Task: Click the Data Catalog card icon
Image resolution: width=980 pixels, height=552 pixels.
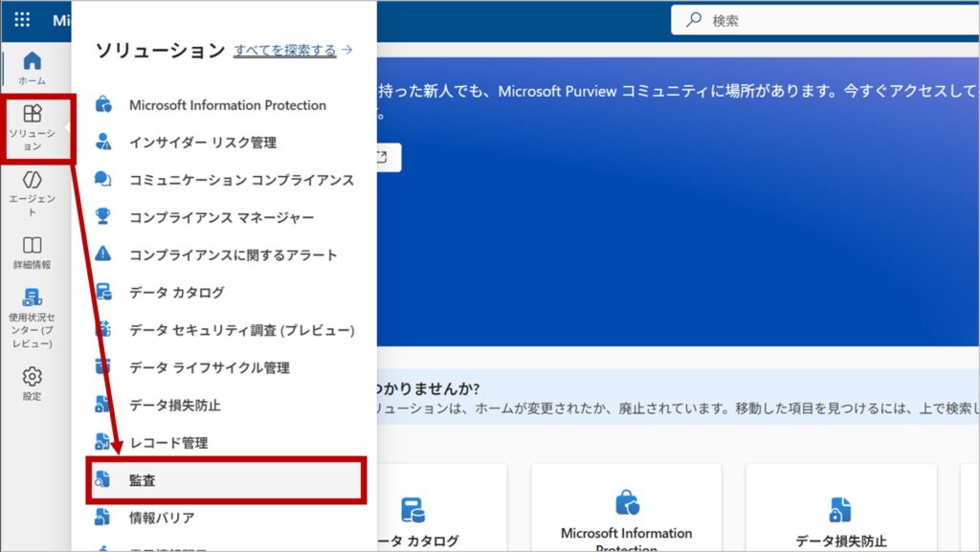Action: point(413,509)
